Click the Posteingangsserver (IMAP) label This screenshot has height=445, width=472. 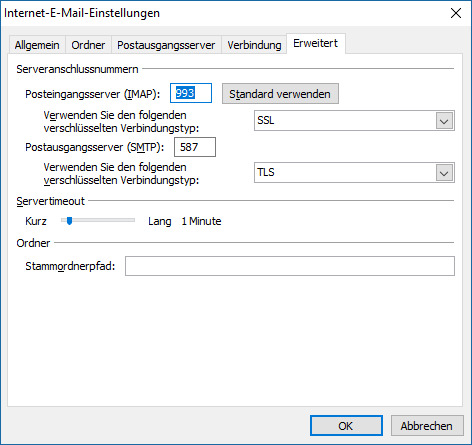pos(93,94)
